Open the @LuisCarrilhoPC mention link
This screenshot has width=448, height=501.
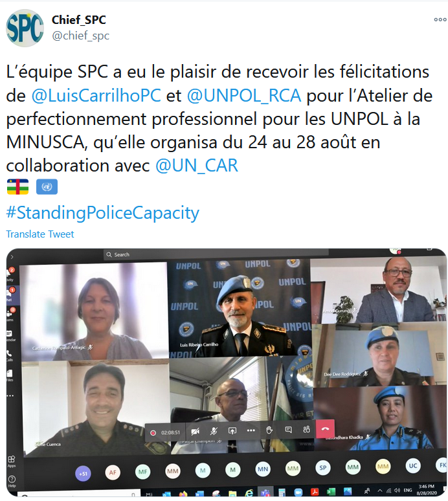coord(96,95)
